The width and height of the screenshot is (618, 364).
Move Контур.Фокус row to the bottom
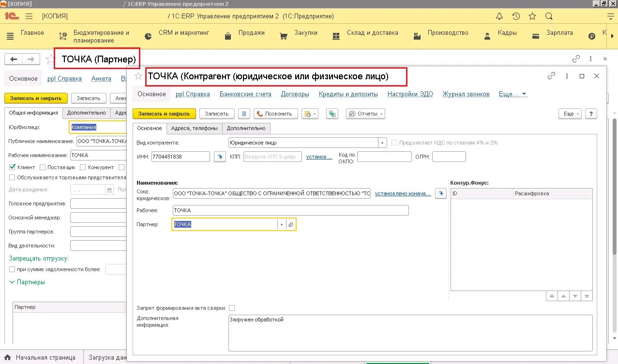coord(587,296)
